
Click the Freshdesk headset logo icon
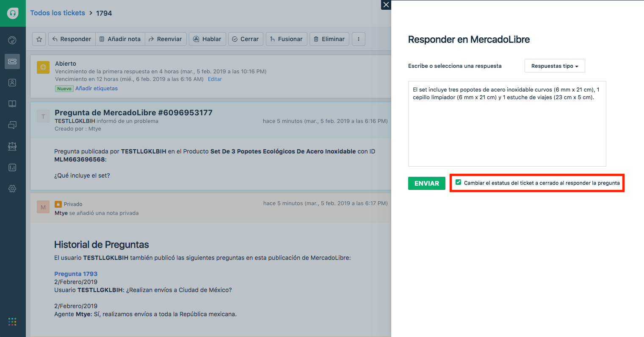pos(13,13)
